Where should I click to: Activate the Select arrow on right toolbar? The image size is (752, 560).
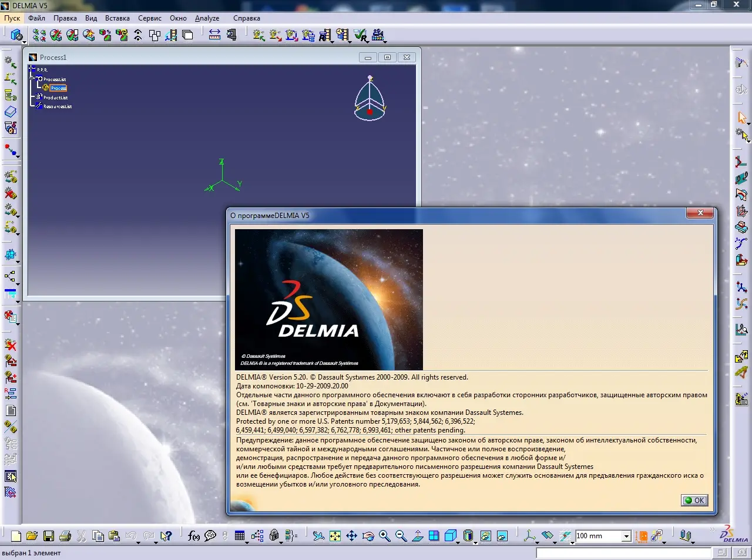click(x=741, y=118)
